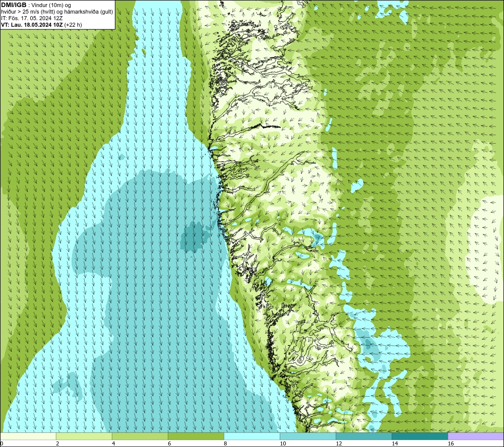Click the 'VT: Lau. 18.05.2024 10Z' text

tap(32, 25)
